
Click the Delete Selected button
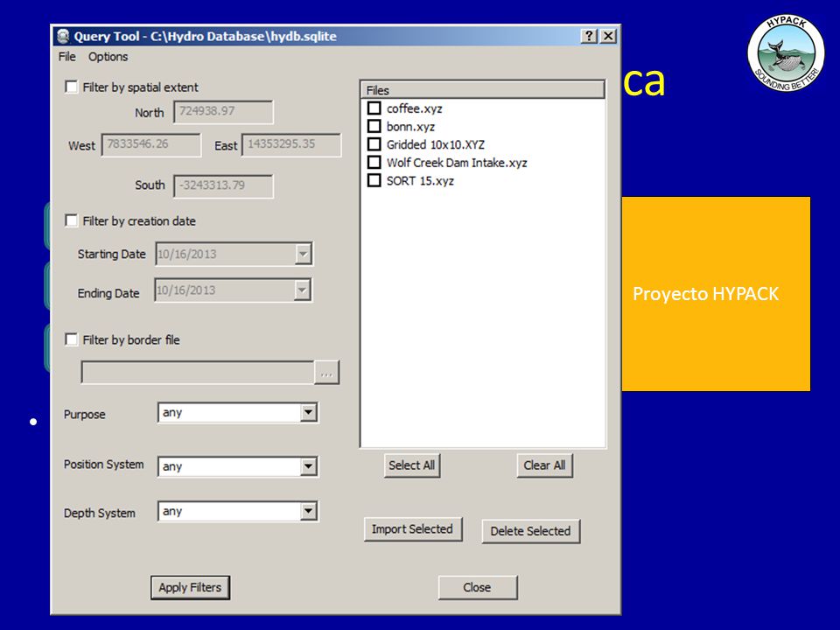click(530, 531)
